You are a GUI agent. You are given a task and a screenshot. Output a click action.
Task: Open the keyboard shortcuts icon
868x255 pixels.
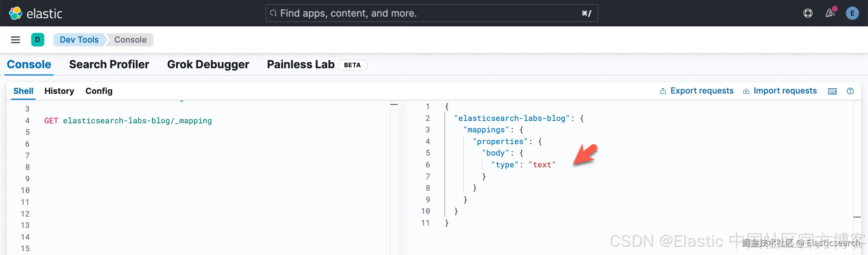point(832,91)
